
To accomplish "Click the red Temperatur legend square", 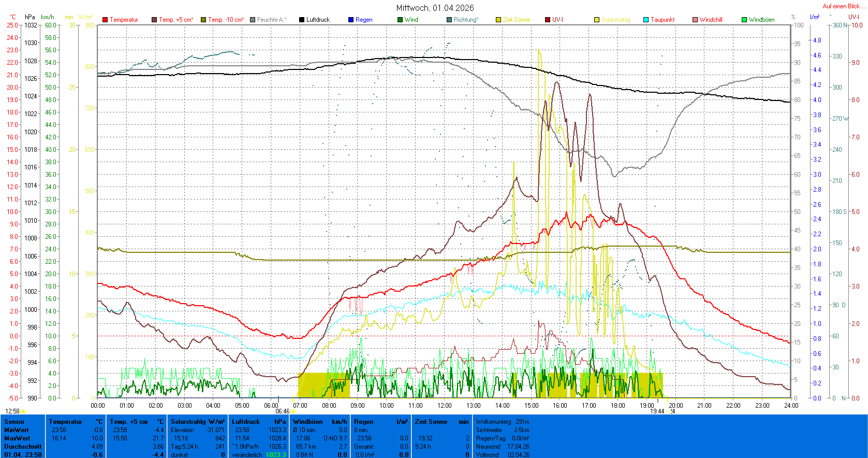I will pos(105,20).
